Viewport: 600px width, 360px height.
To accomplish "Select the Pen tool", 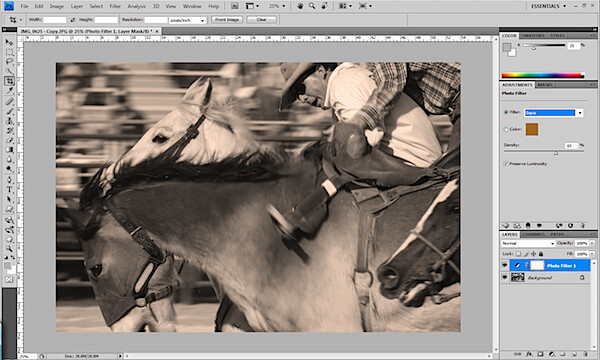I will pyautogui.click(x=9, y=180).
